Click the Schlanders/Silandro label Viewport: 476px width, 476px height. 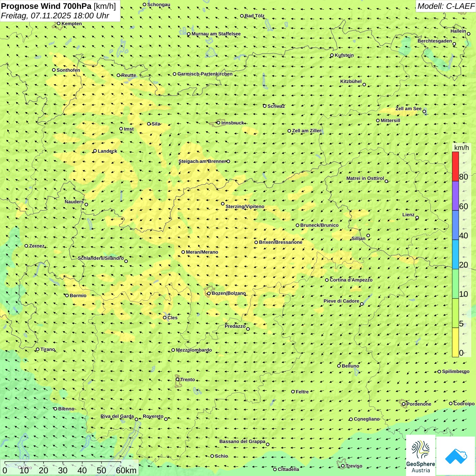coord(101,258)
